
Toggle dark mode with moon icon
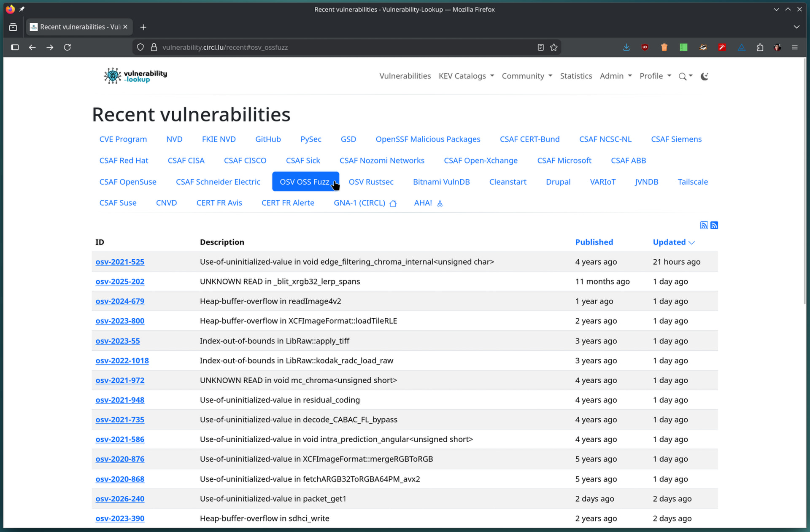point(704,76)
